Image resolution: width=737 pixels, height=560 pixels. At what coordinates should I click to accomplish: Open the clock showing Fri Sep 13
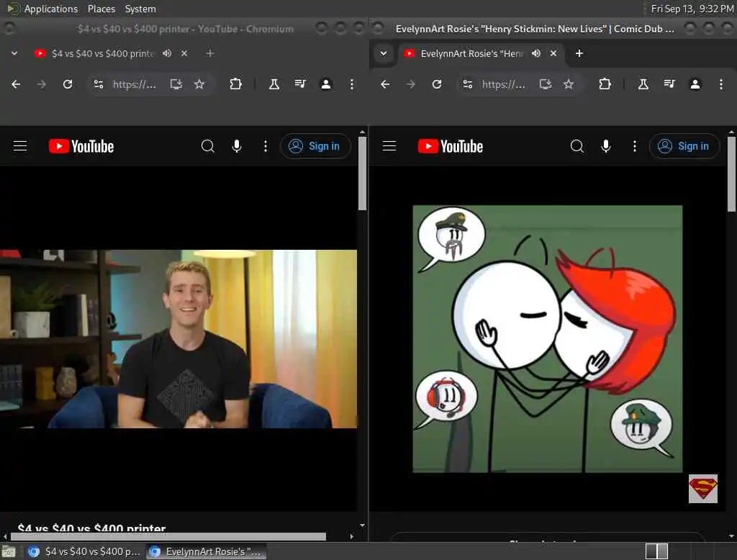[x=692, y=9]
